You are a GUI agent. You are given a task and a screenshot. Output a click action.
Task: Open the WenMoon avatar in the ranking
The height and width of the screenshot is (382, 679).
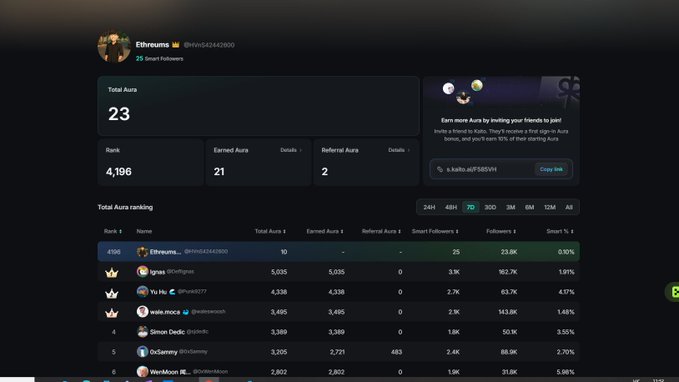[142, 371]
